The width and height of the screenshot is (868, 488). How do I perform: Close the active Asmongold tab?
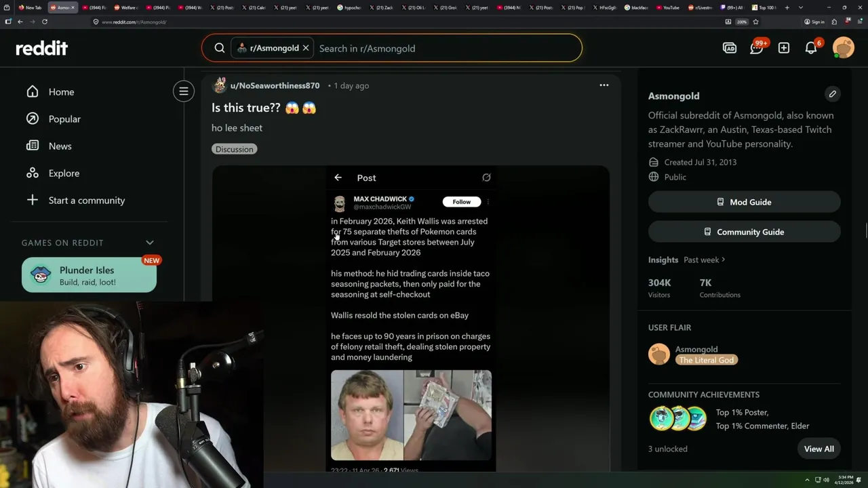coord(73,7)
